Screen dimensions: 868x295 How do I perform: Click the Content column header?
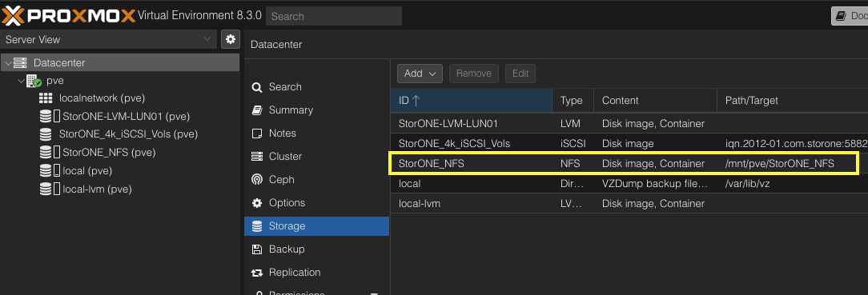point(656,101)
